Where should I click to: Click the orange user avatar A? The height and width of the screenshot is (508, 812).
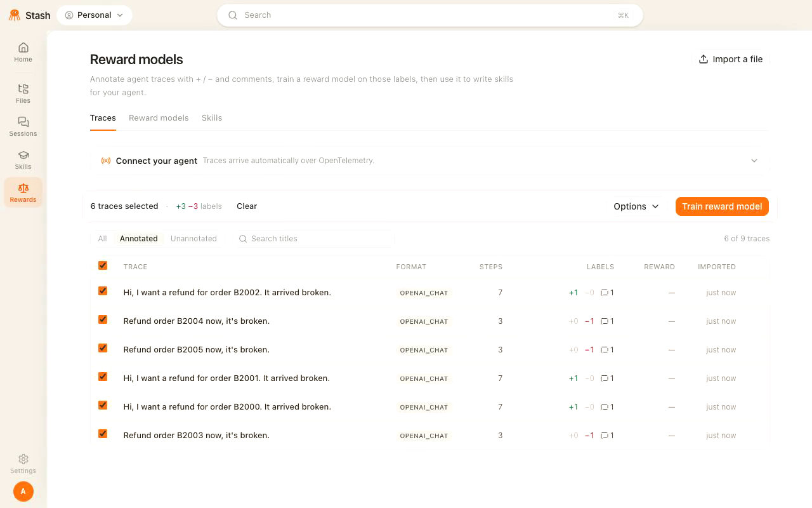[23, 491]
